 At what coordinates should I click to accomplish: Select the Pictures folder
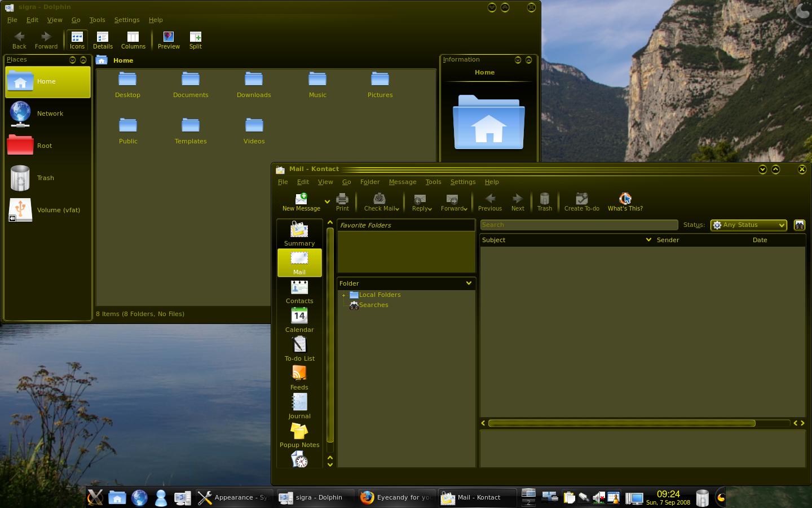tap(380, 85)
